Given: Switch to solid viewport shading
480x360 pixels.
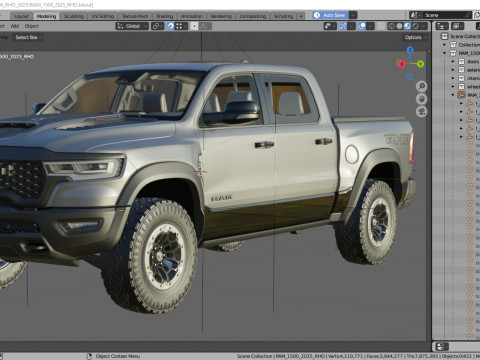Looking at the screenshot, I should pyautogui.click(x=399, y=26).
